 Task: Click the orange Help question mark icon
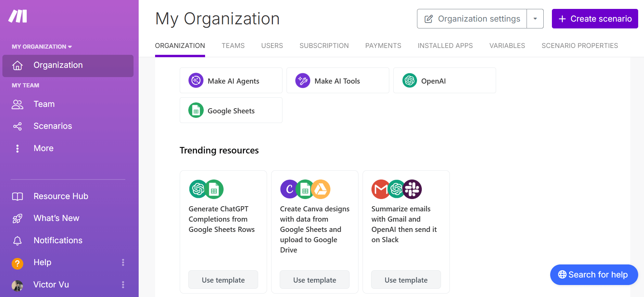[17, 263]
